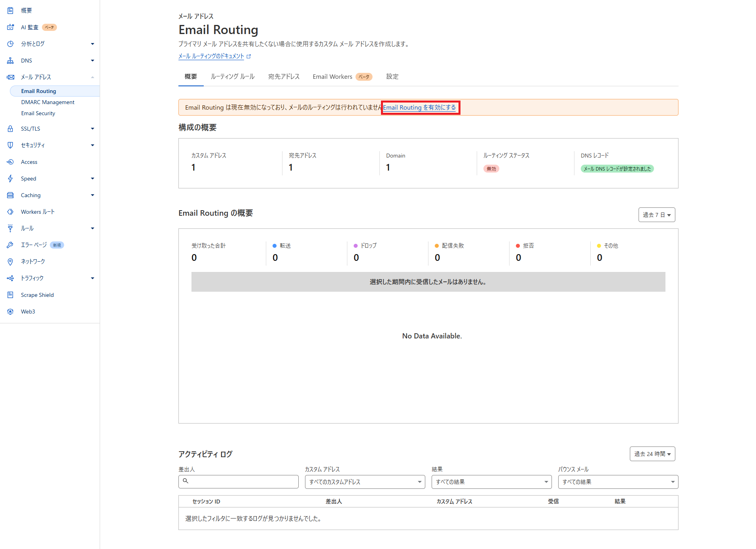
Task: Expand the ルール sidebar section arrow
Action: (x=93, y=228)
